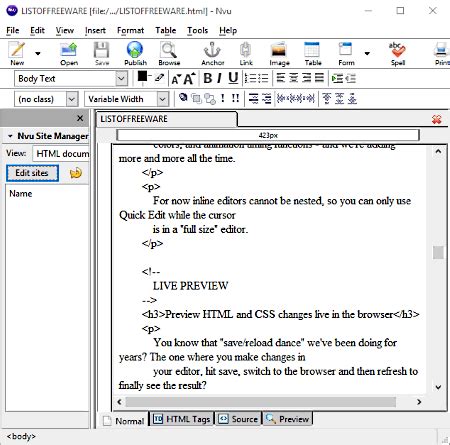
Task: Open the Body Text paragraph format dropdown
Action: point(71,79)
